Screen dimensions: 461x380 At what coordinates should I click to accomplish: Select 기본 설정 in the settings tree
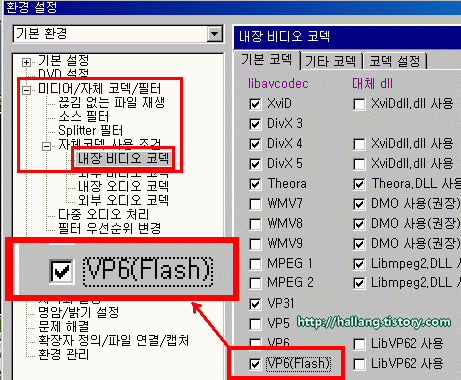tap(63, 61)
